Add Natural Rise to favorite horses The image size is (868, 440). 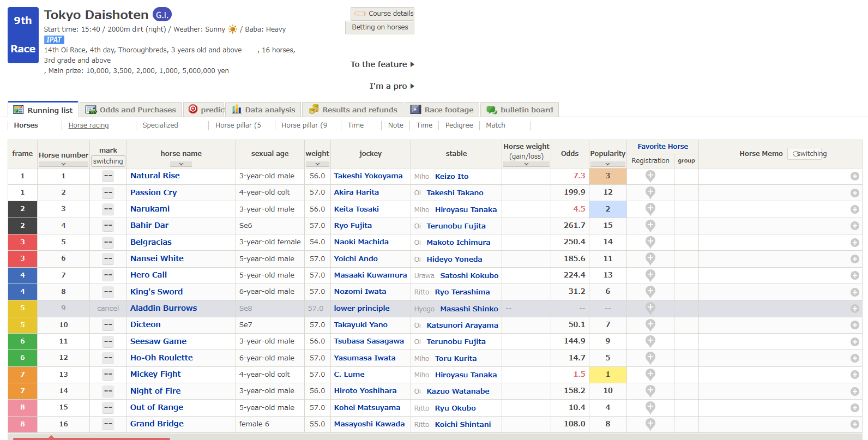[650, 176]
